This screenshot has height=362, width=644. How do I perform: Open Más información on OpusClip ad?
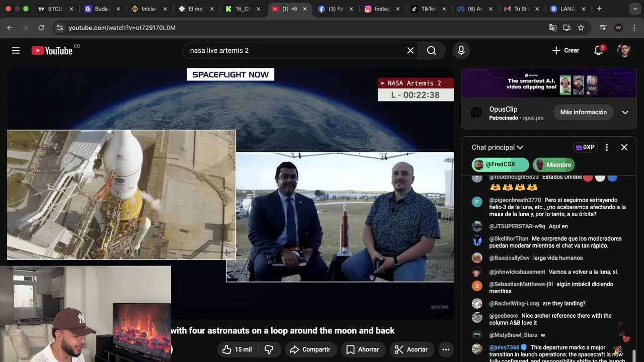(x=583, y=112)
